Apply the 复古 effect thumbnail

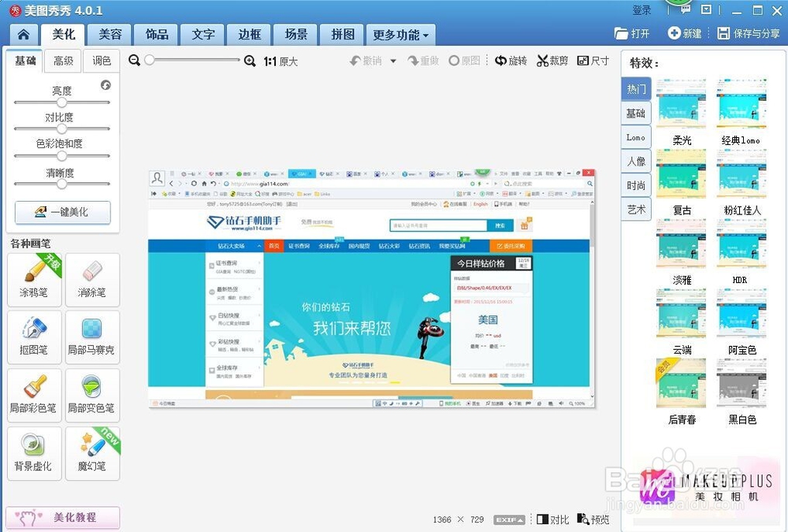tap(682, 175)
